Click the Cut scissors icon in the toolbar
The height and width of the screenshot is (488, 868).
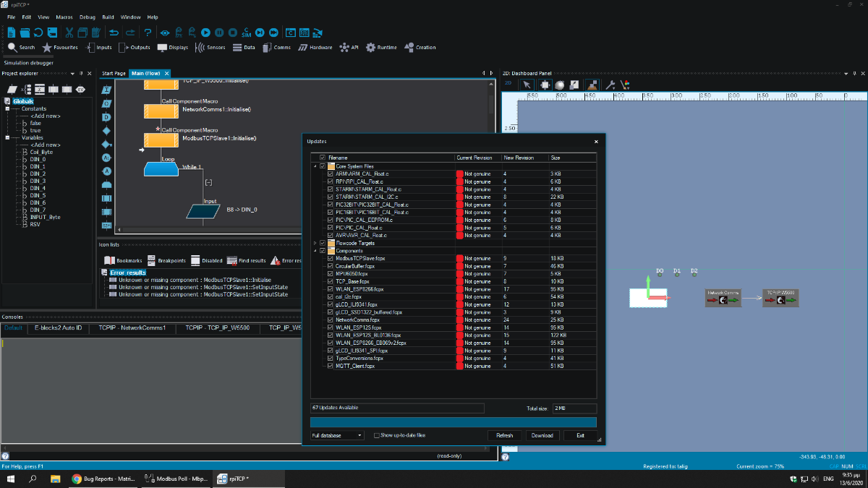coord(69,32)
